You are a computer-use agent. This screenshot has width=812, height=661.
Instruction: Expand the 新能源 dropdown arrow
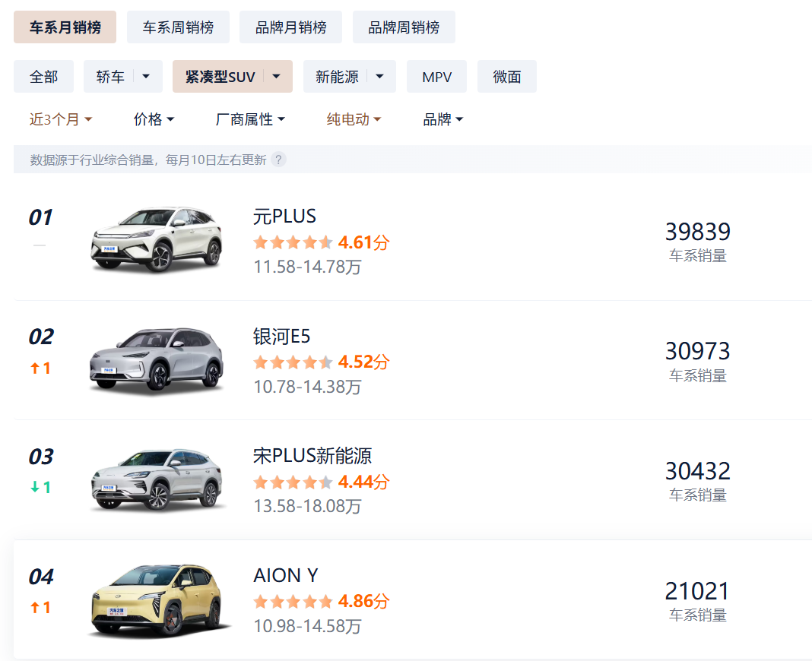point(379,77)
